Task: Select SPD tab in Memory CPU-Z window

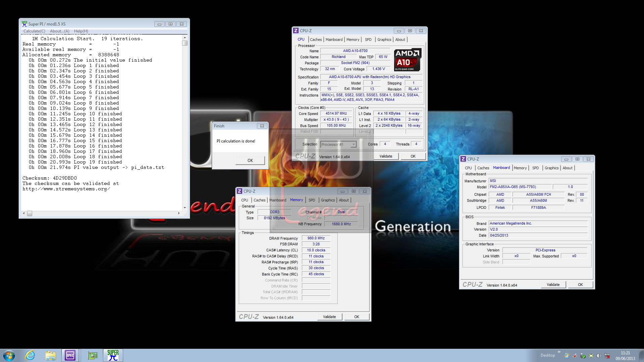Action: [312, 200]
